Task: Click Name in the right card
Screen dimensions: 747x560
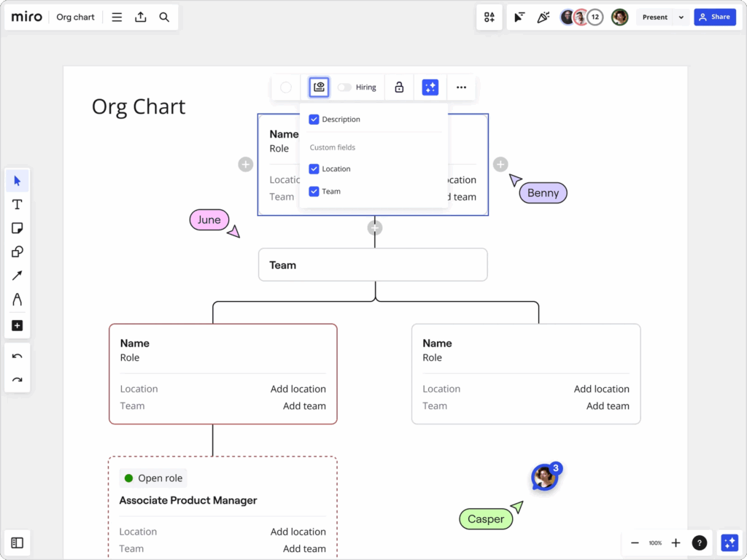Action: pyautogui.click(x=438, y=343)
